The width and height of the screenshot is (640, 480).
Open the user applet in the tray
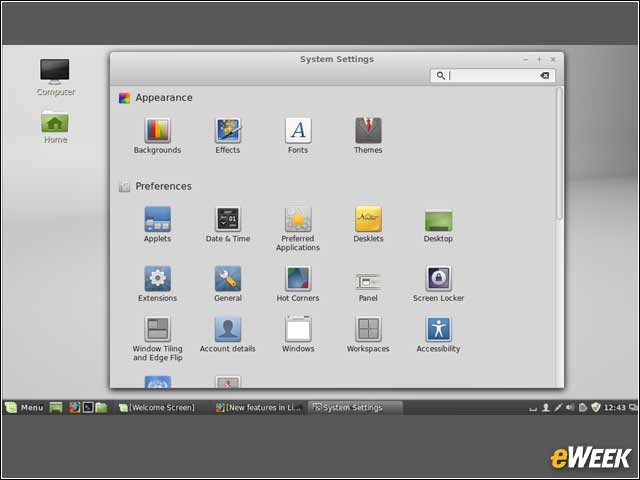click(545, 407)
